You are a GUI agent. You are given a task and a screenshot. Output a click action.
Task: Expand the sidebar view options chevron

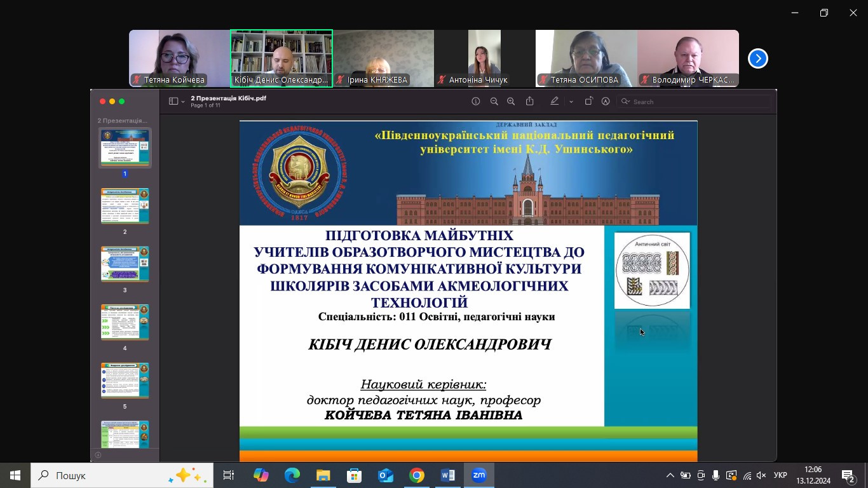[x=183, y=102]
